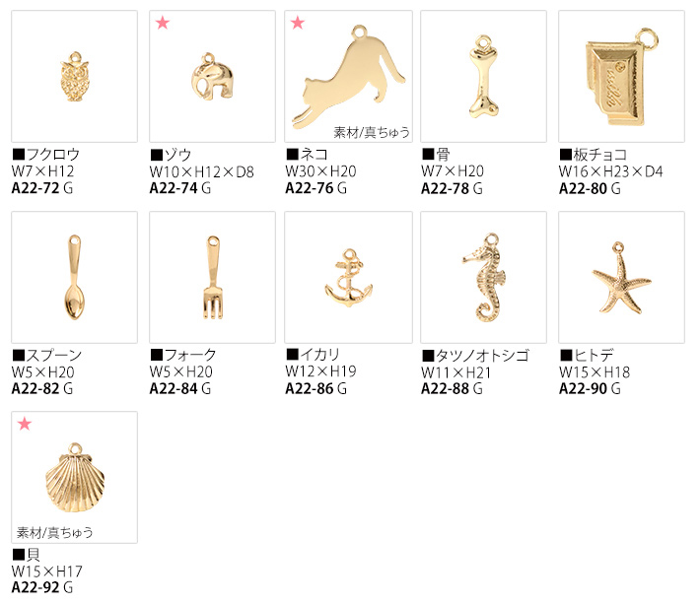The image size is (700, 605).
Task: Open the chocolate bar charm image
Action: [621, 76]
